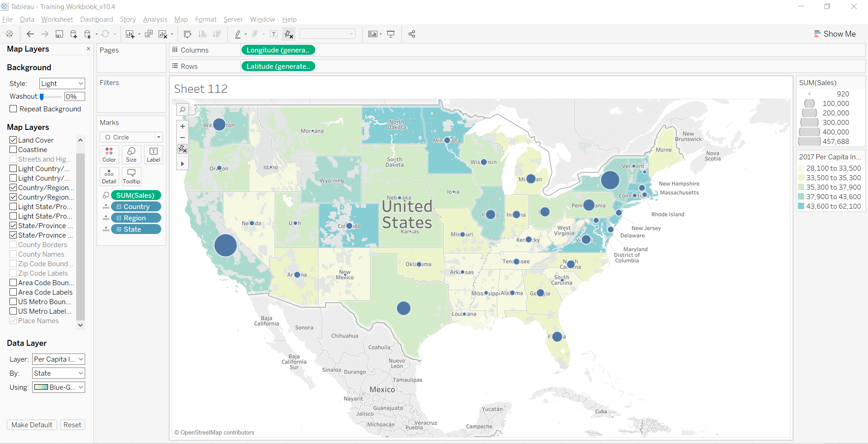This screenshot has height=444, width=868.
Task: Uncheck the first State/Province layer
Action: pyautogui.click(x=13, y=225)
